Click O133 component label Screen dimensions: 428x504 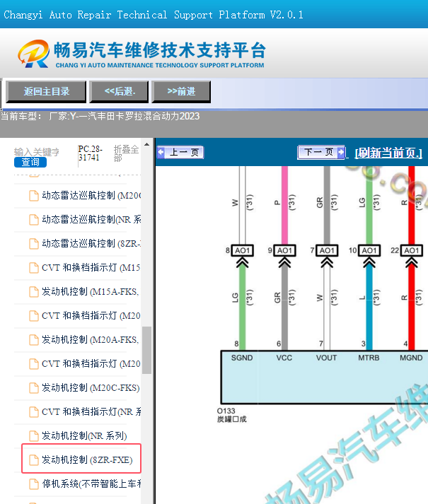tap(226, 411)
